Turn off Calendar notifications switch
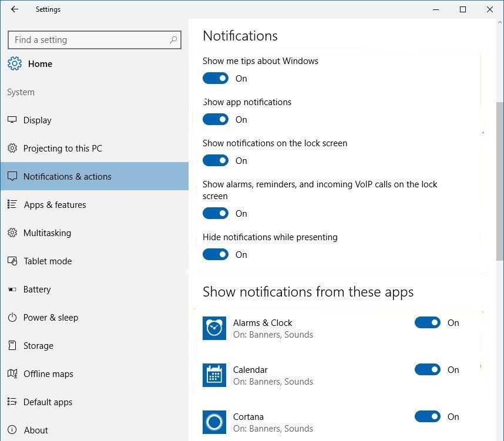 tap(428, 369)
